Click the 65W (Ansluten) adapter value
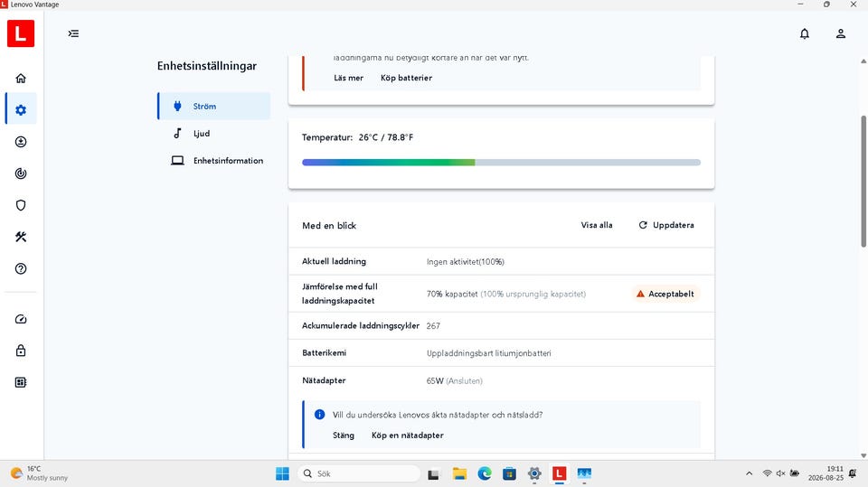The width and height of the screenshot is (868, 487). (455, 380)
